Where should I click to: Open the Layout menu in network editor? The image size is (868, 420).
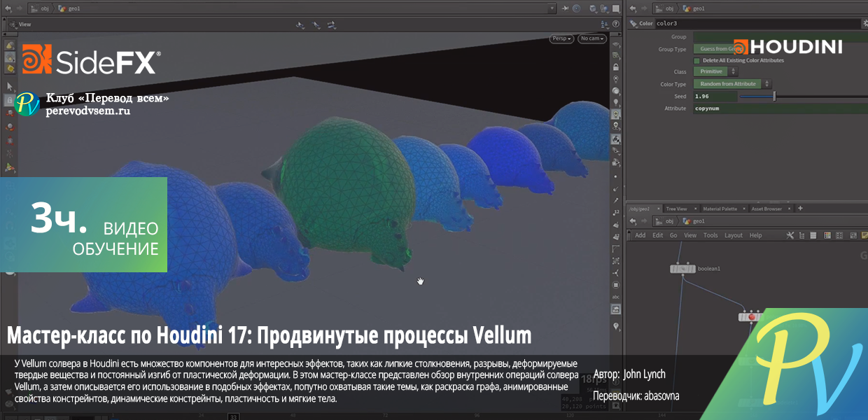point(734,235)
